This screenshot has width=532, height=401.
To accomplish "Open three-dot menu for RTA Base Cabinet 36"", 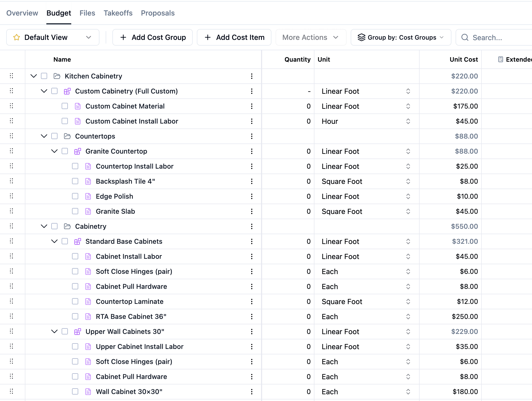I will 251,317.
